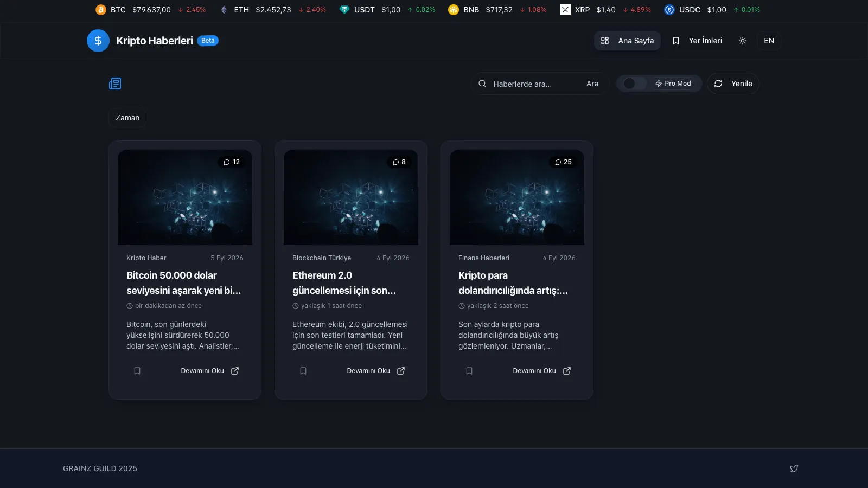Click GRAINZ GUILD 2025 footer text

pos(100,468)
